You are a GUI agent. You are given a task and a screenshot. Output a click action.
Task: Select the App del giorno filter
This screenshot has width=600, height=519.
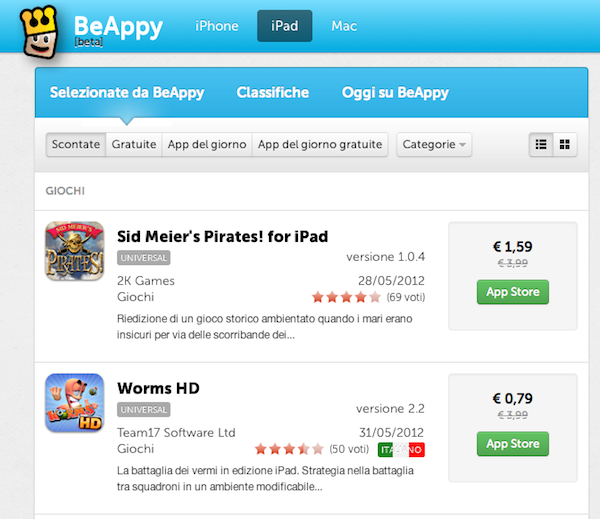coord(207,145)
